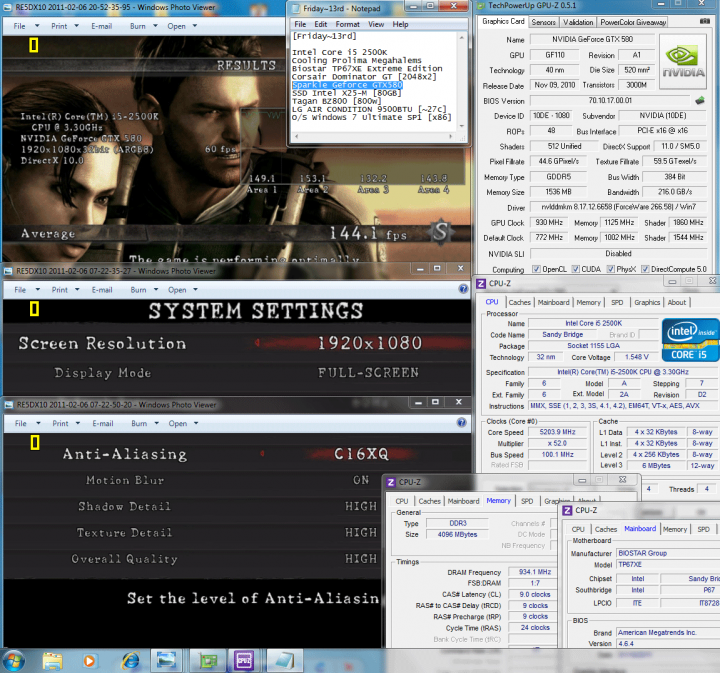Image resolution: width=720 pixels, height=673 pixels.
Task: Select Caches tab in CPU-Z Mainboard window
Action: tap(606, 529)
